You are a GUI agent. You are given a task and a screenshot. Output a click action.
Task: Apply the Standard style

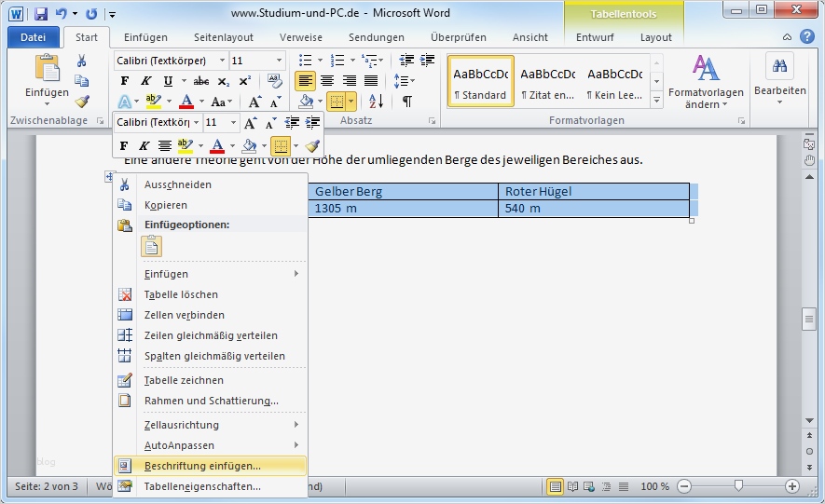480,81
